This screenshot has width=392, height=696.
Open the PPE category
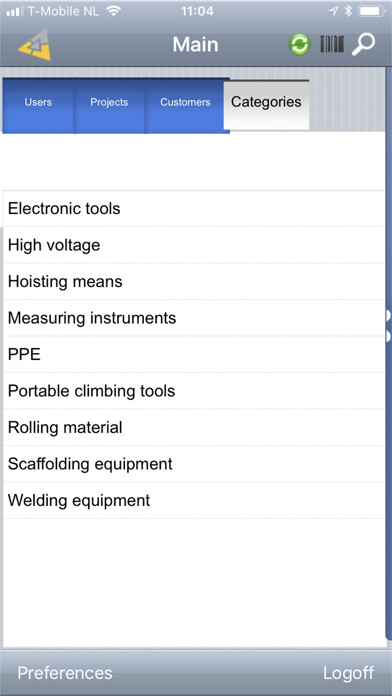tap(194, 354)
